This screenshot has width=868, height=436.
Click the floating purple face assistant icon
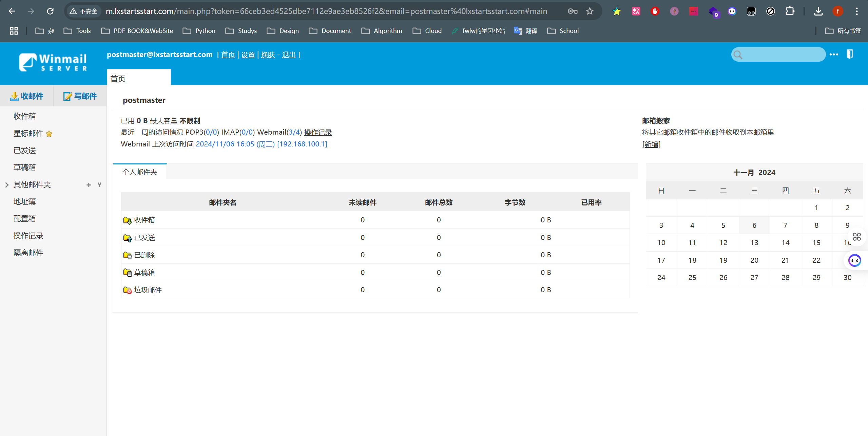[854, 260]
